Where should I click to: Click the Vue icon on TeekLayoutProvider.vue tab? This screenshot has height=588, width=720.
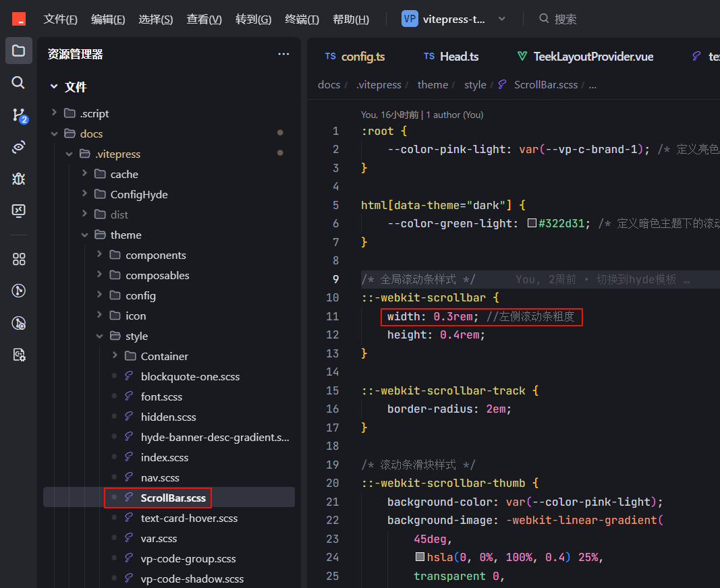pos(522,56)
